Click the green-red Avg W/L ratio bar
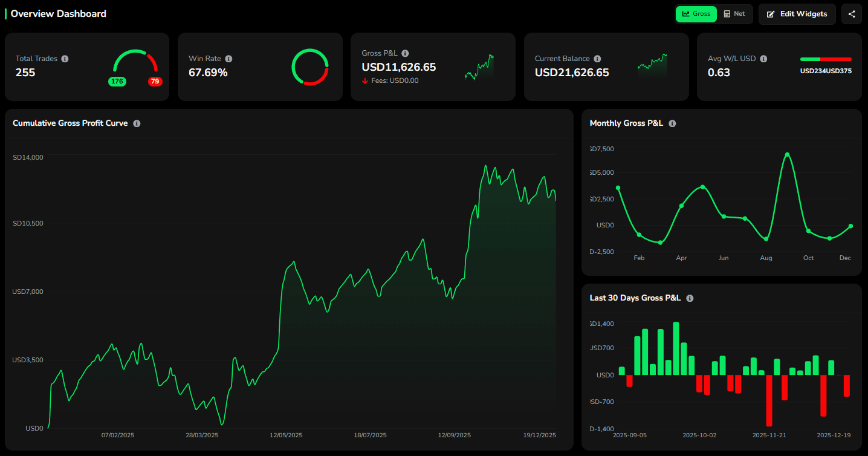 (826, 60)
